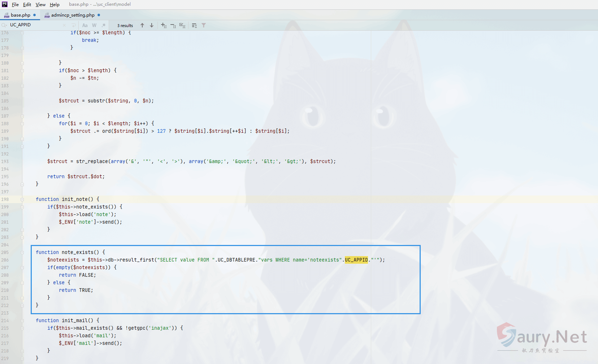Image resolution: width=598 pixels, height=364 pixels.
Task: Click the PhpStorm application logo icon
Action: (x=5, y=4)
